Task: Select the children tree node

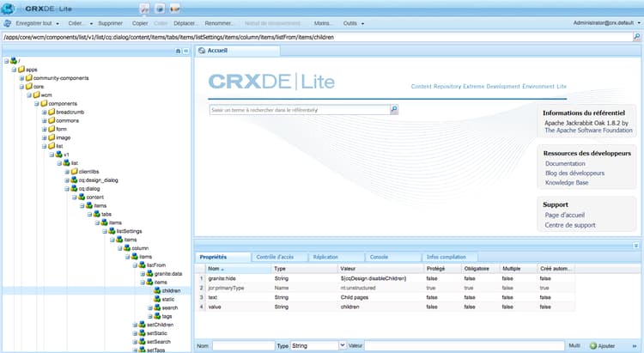Action: point(171,290)
